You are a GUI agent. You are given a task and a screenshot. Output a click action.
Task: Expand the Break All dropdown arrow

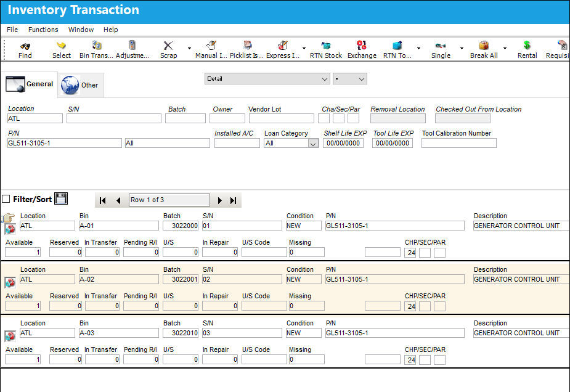[x=505, y=48]
